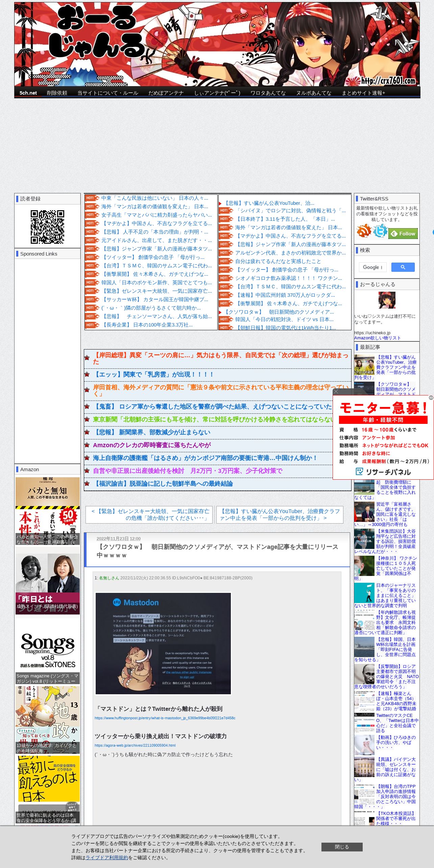The image size is (434, 868).
Task: Open 当サイトについて・ルール menu item
Action: [x=108, y=93]
